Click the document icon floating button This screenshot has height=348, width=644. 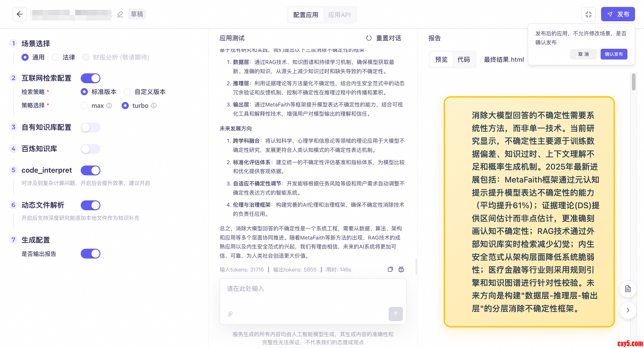click(x=627, y=289)
